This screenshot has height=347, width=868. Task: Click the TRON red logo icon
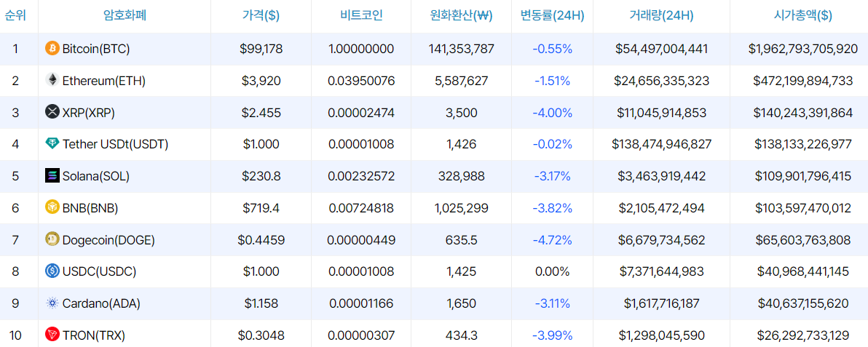(52, 335)
